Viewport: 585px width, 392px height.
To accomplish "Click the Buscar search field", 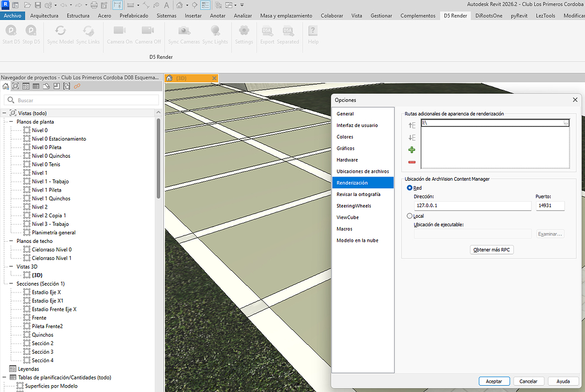I will tap(80, 99).
